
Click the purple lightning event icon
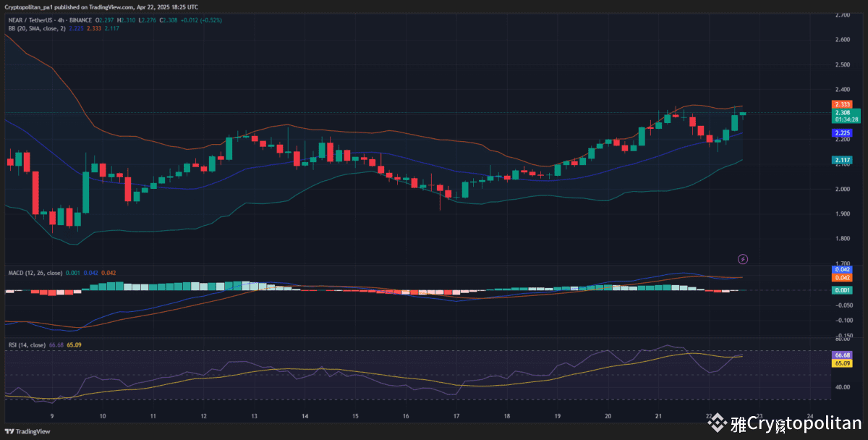coord(742,258)
